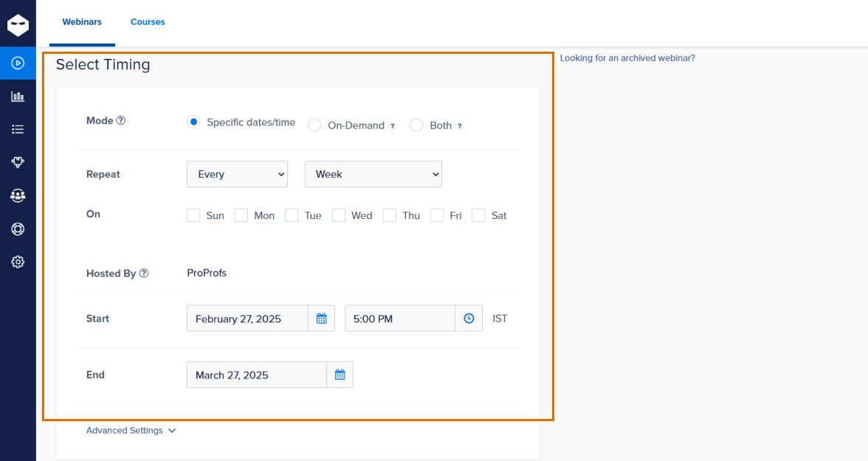This screenshot has width=868, height=461.
Task: Check the Mon checkbox
Action: [x=241, y=215]
